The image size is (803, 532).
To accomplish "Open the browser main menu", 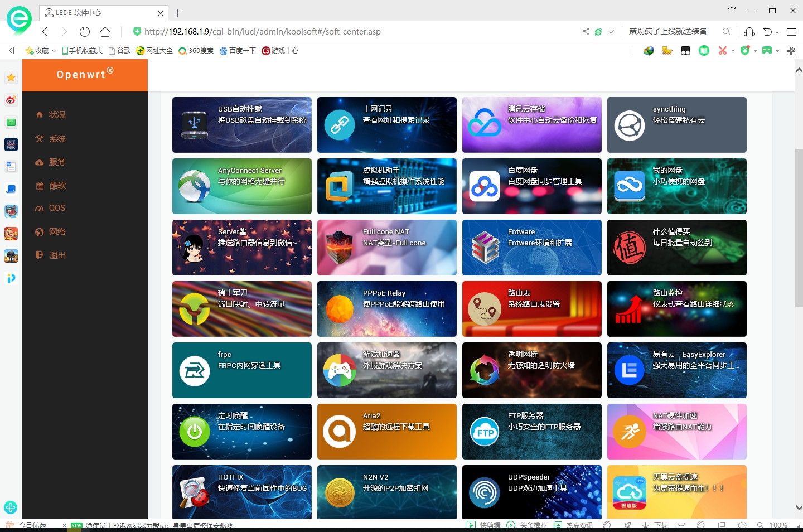I will (x=791, y=32).
